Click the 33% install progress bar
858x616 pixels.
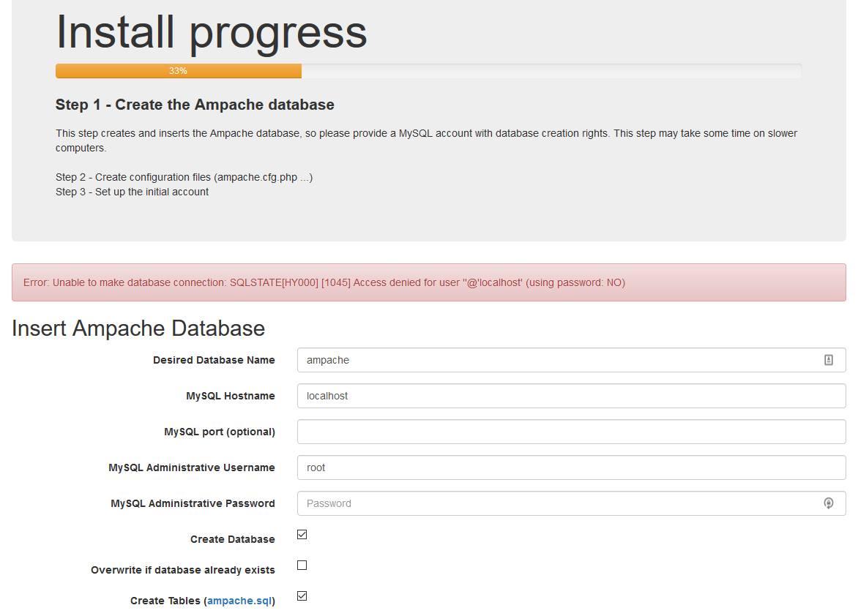coord(179,71)
